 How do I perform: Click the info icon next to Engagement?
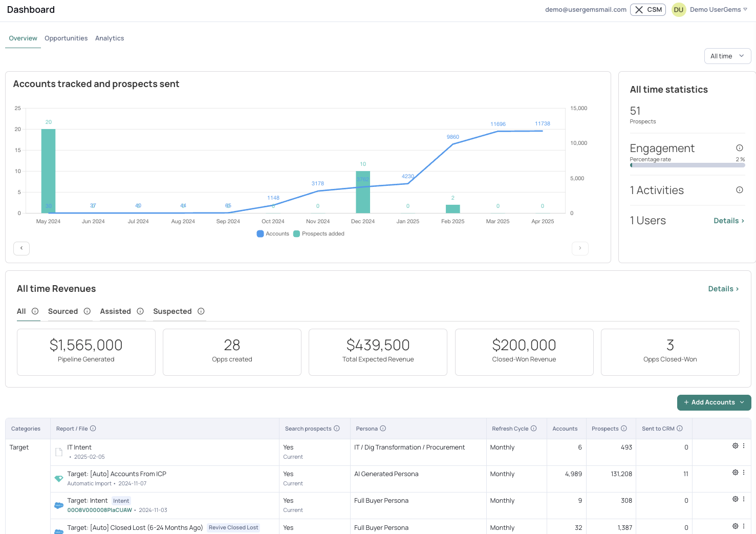740,148
